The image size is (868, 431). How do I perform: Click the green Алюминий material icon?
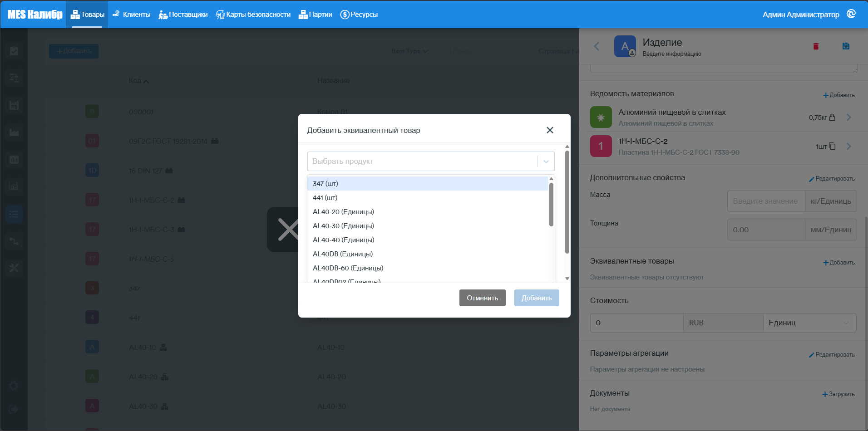tap(601, 118)
